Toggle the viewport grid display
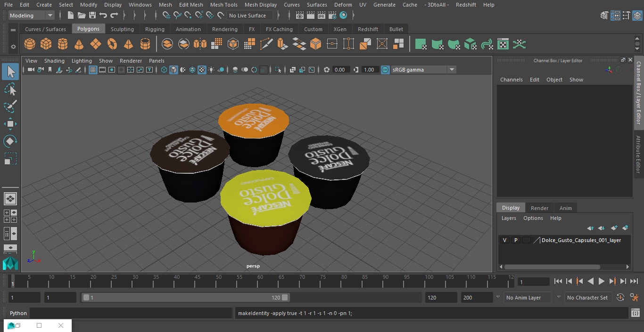The image size is (644, 332). 93,70
